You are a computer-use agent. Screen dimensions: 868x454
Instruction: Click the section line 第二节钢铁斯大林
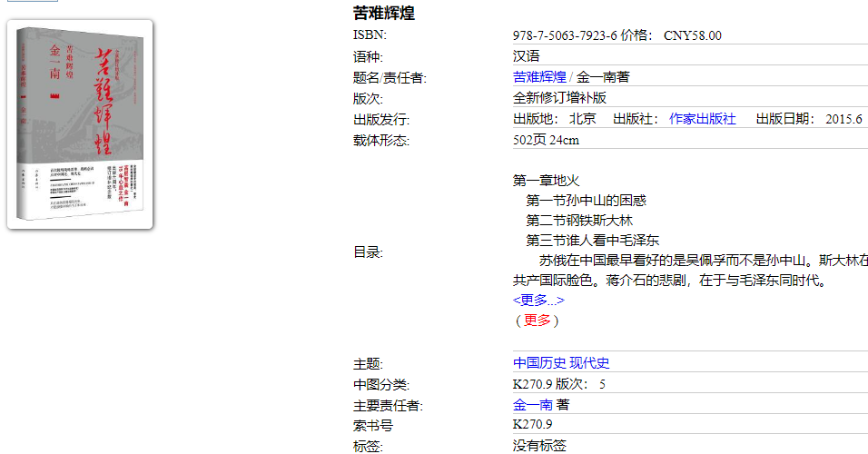(579, 221)
